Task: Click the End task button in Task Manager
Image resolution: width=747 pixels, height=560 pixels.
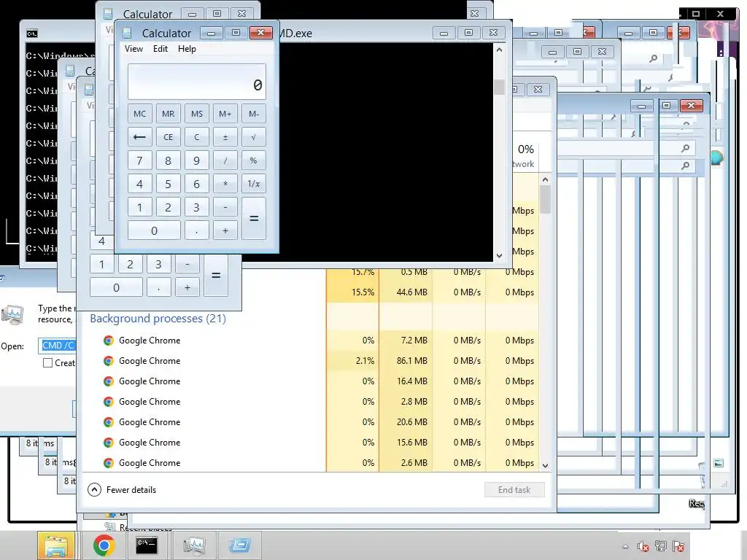Action: [x=514, y=489]
